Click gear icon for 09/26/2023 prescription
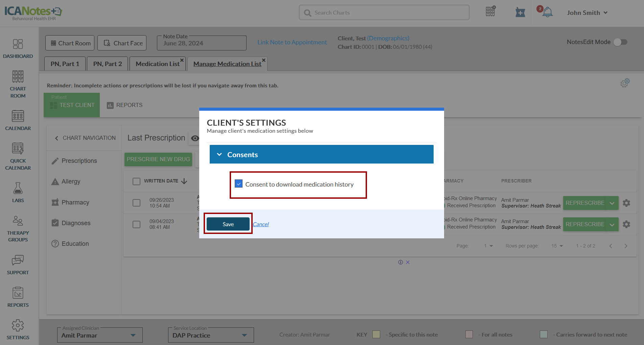This screenshot has width=644, height=345. coord(626,203)
